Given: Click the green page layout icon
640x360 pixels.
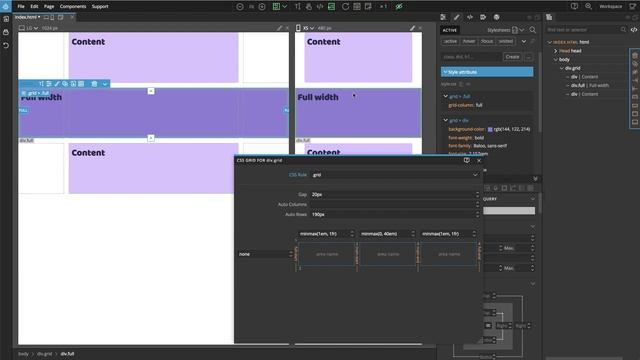Looking at the screenshot, I should click(276, 7).
